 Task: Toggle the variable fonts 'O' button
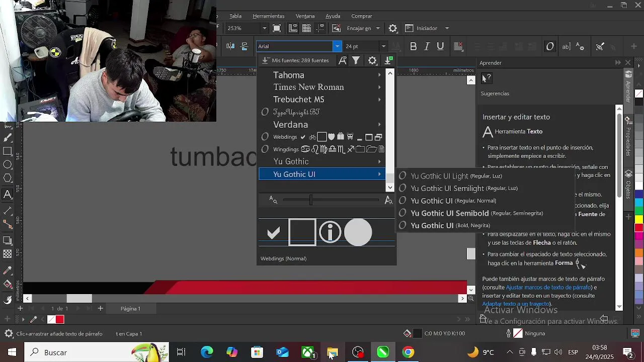pyautogui.click(x=550, y=46)
